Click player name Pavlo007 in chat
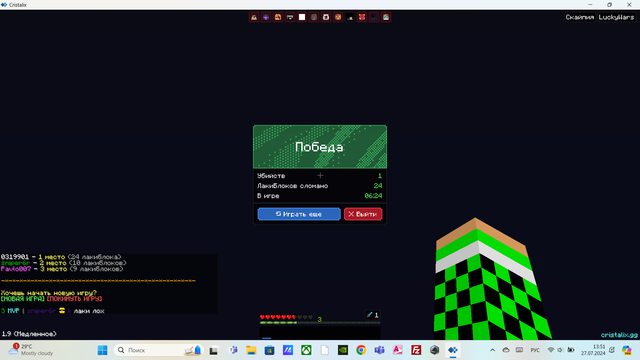The image size is (640, 360). (16, 269)
